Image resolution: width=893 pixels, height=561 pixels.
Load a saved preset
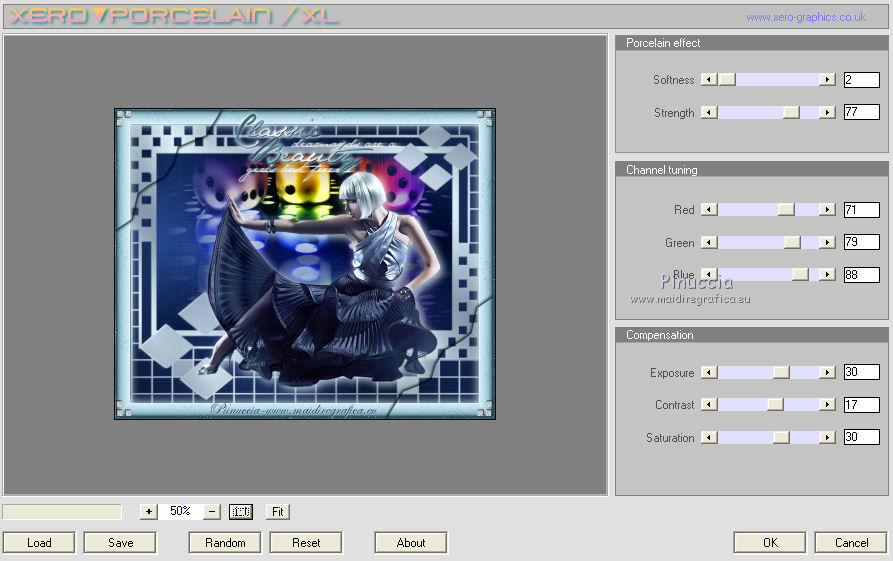39,543
